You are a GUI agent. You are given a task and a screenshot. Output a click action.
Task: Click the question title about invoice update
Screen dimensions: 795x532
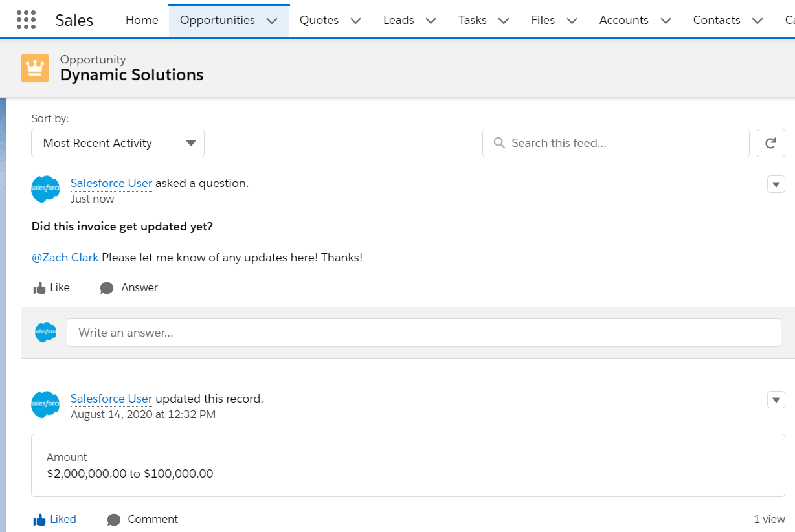coord(122,227)
